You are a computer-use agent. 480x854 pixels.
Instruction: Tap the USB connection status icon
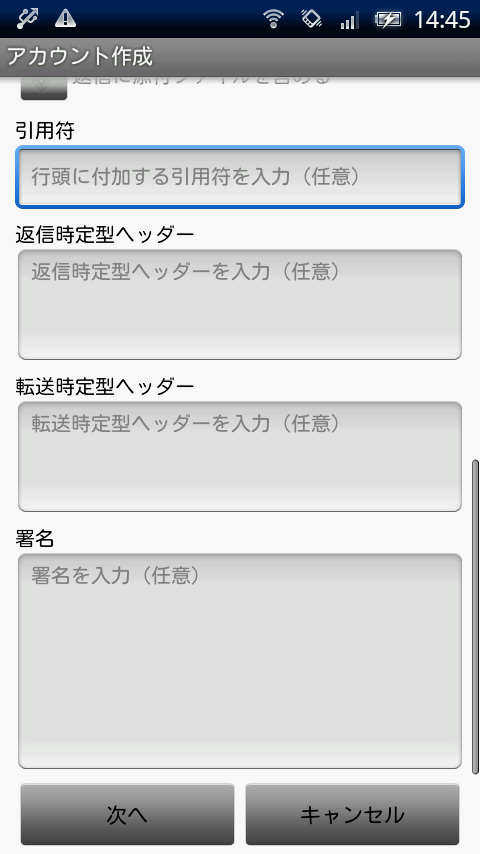coord(27,19)
